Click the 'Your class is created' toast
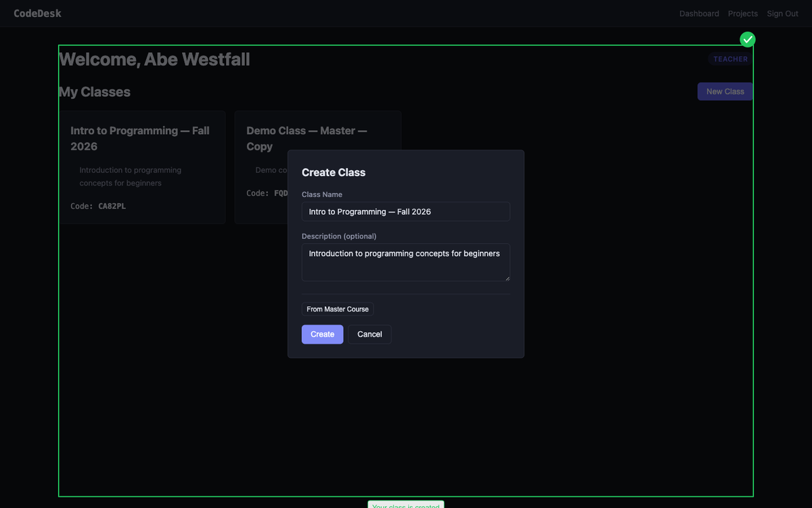Screen dimensions: 812x508 pyautogui.click(x=405, y=505)
